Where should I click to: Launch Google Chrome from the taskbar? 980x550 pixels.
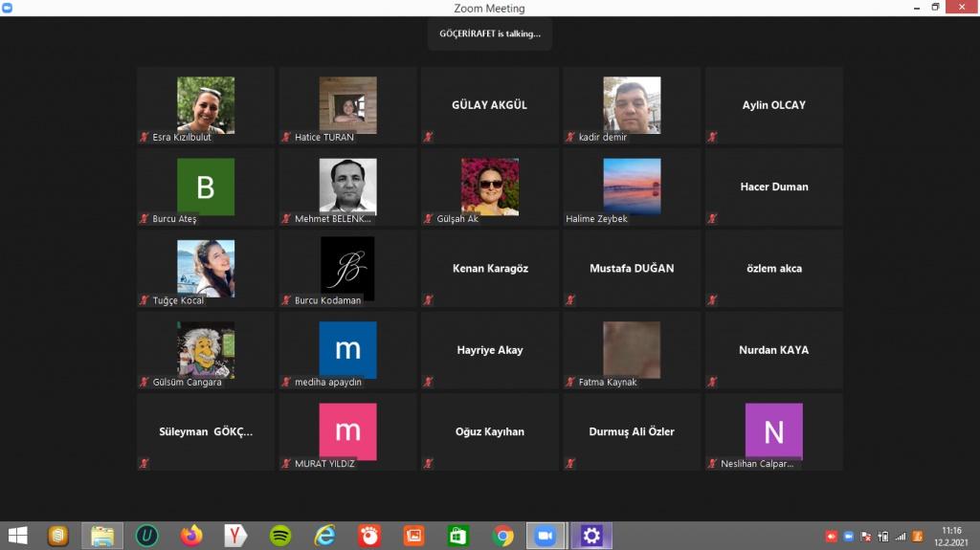coord(502,536)
